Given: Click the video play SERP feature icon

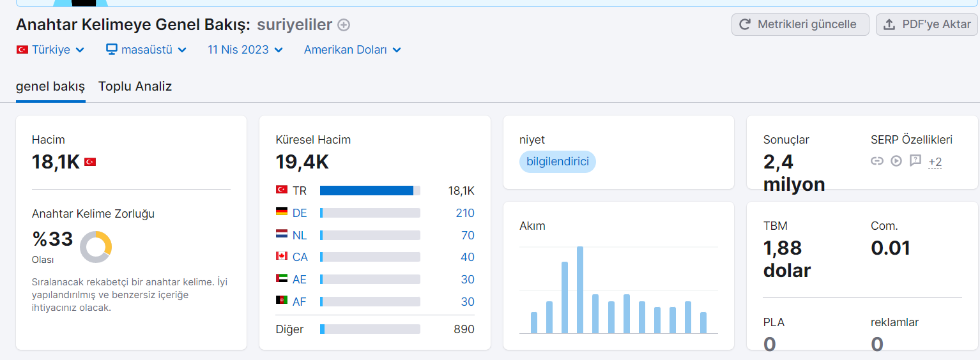Looking at the screenshot, I should (896, 161).
